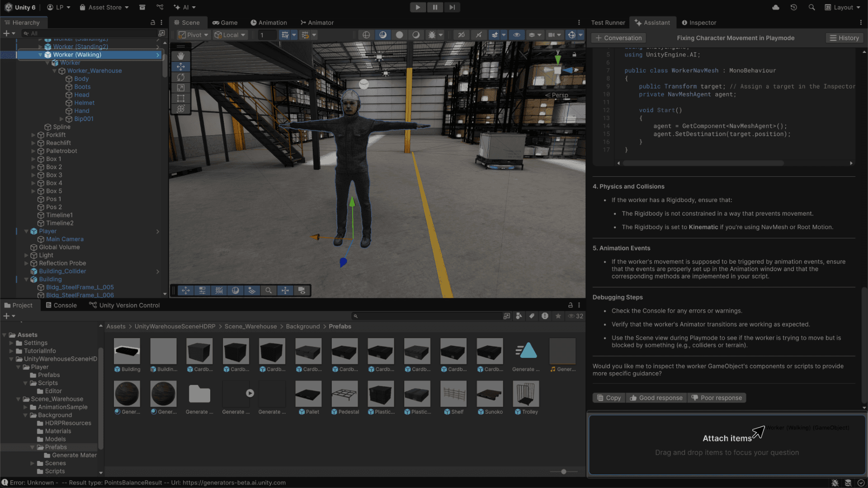Open the Layout dropdown at top right
The image size is (868, 488).
point(842,7)
